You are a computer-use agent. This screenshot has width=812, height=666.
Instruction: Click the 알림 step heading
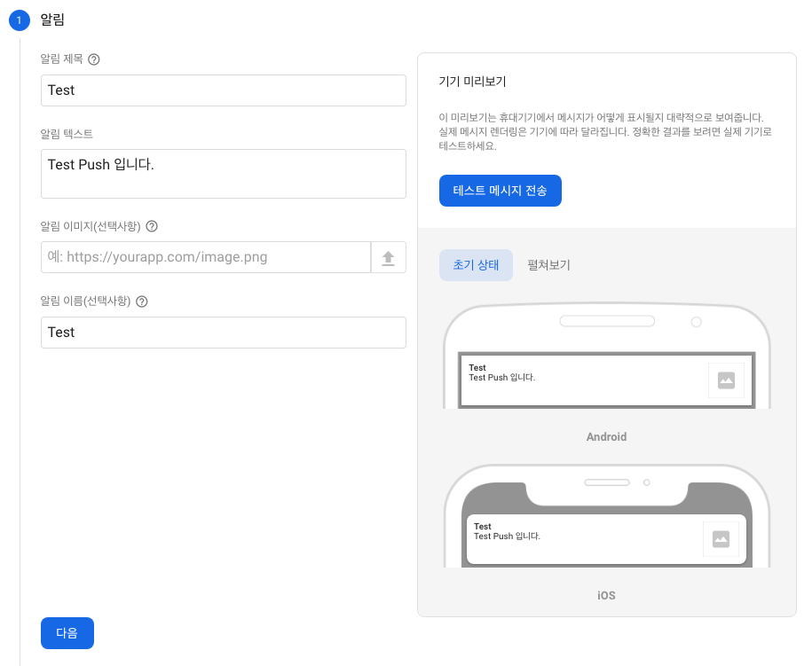click(x=52, y=20)
